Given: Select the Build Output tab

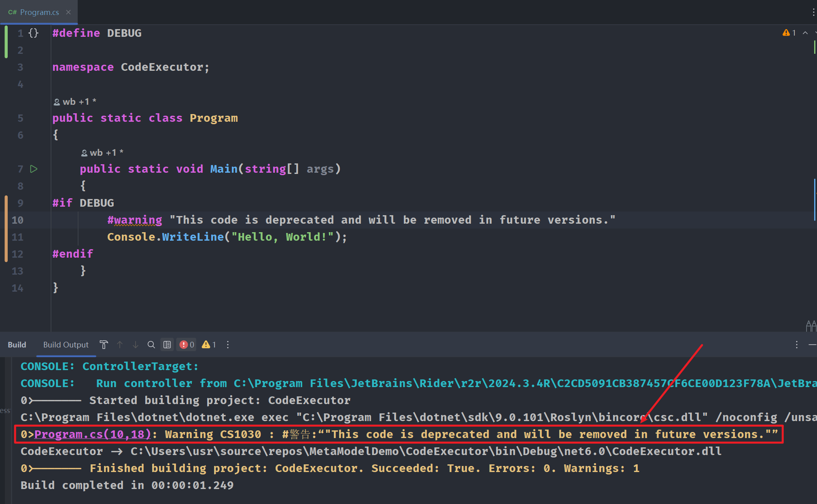Looking at the screenshot, I should (x=66, y=345).
